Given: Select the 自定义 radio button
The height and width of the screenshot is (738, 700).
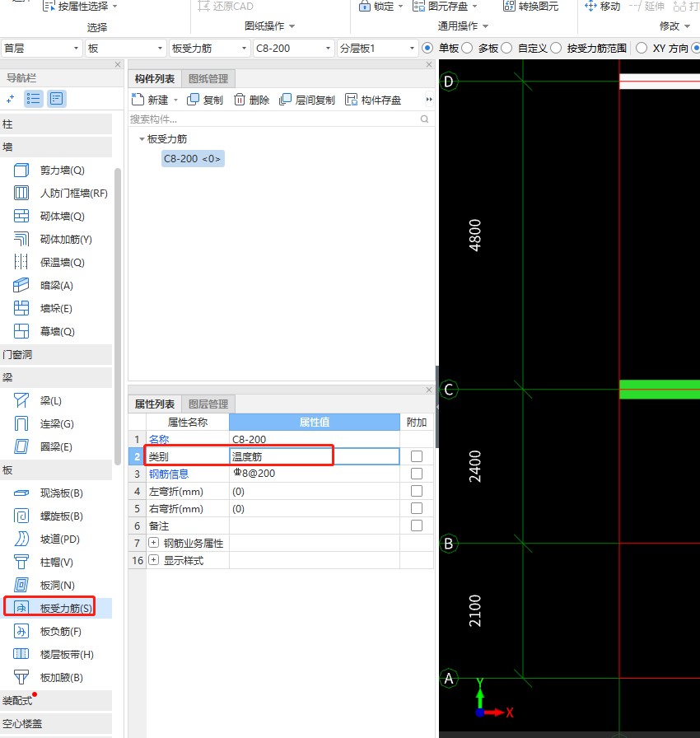Looking at the screenshot, I should coord(506,48).
